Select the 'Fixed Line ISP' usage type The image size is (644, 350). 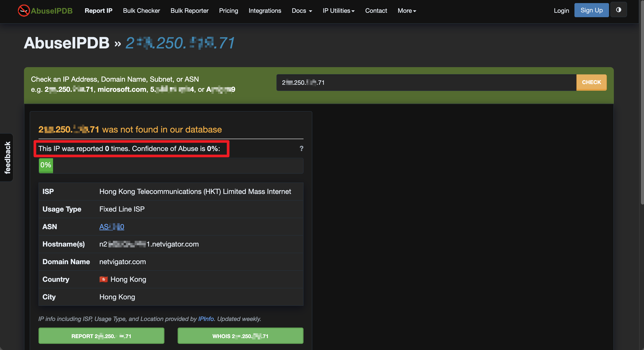pos(122,209)
